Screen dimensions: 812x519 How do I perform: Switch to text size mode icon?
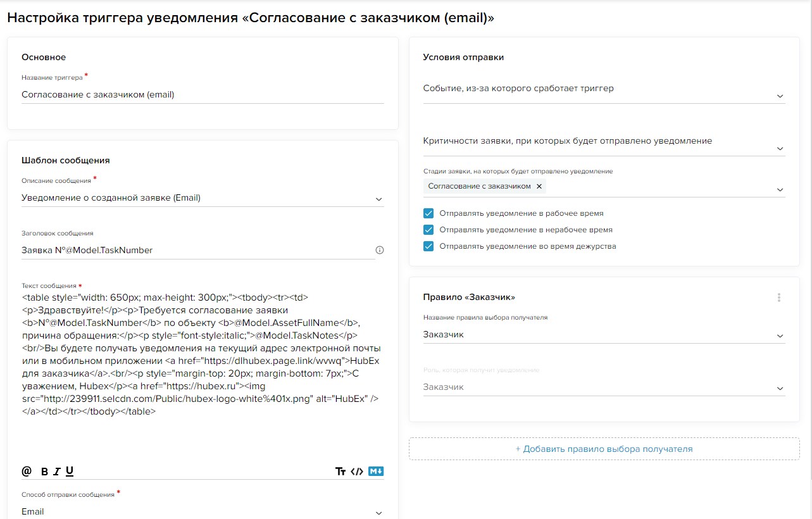click(x=340, y=472)
